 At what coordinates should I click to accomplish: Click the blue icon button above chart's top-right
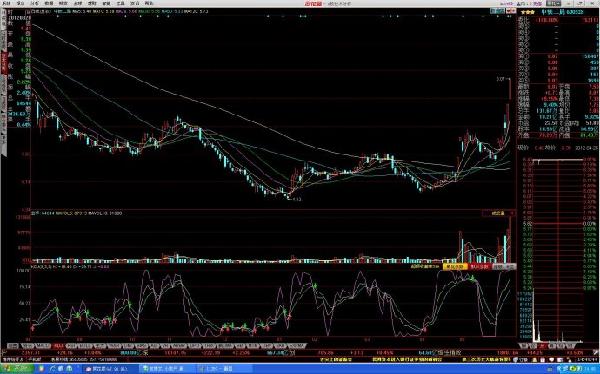(x=497, y=11)
